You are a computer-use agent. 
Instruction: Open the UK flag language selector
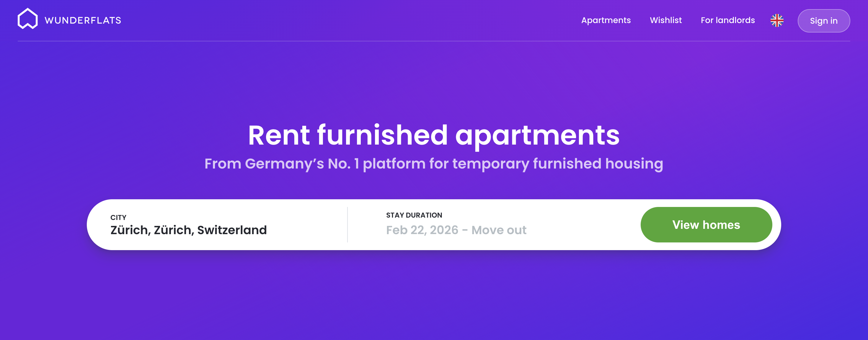777,20
